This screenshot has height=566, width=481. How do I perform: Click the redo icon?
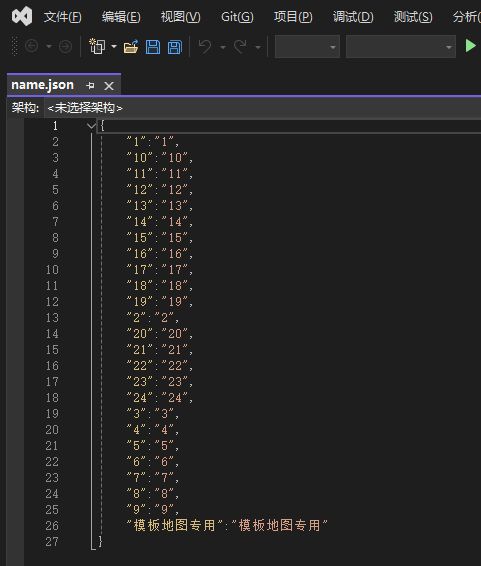[x=240, y=47]
